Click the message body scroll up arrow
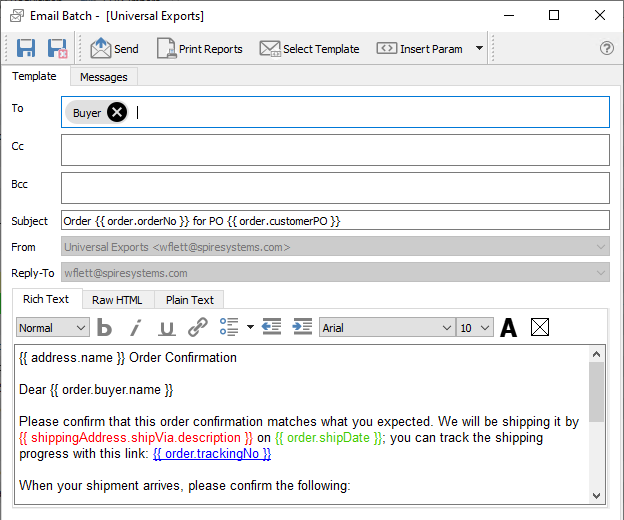624x520 pixels. click(x=596, y=354)
